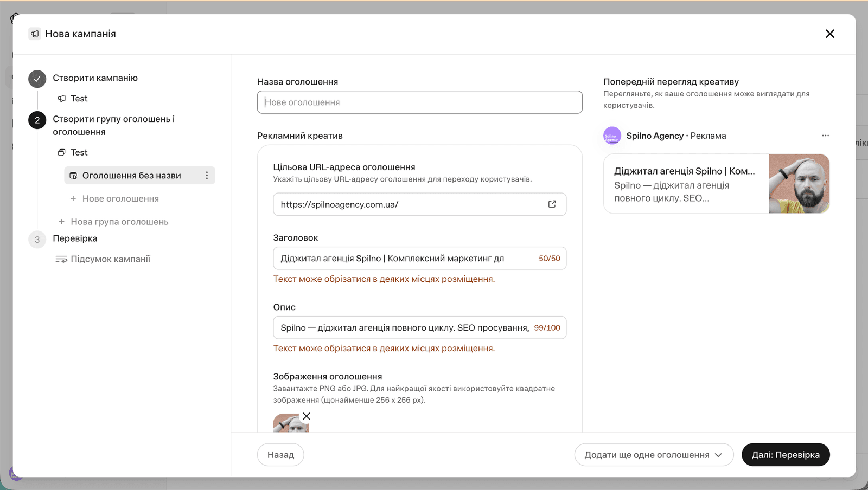Close the Нова кампанія dialog
Image resolution: width=868 pixels, height=490 pixels.
click(829, 34)
